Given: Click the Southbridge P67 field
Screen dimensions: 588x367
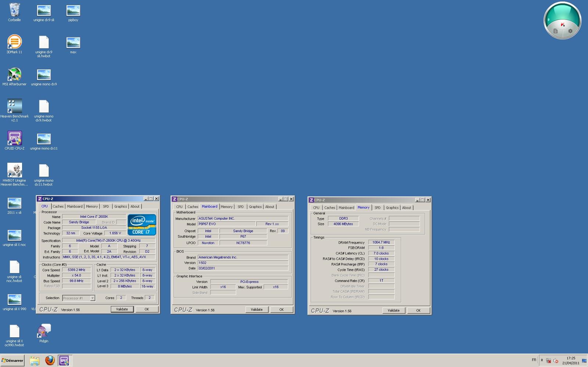Looking at the screenshot, I should tap(243, 237).
